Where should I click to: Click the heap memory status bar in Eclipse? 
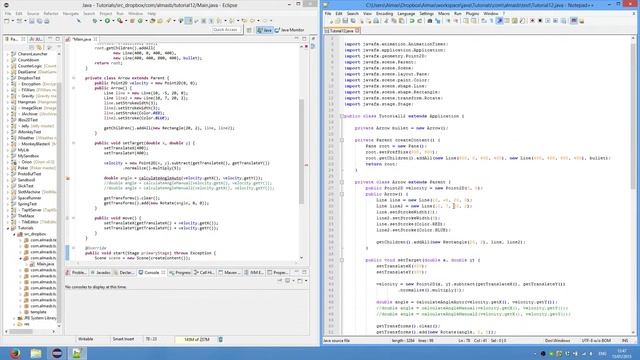click(x=196, y=339)
